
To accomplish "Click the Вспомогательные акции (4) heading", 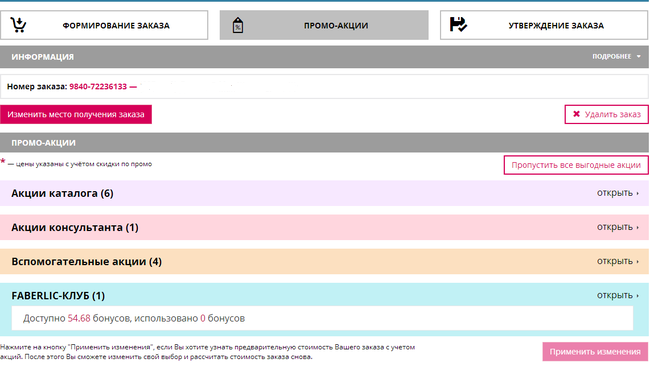I will 86,262.
